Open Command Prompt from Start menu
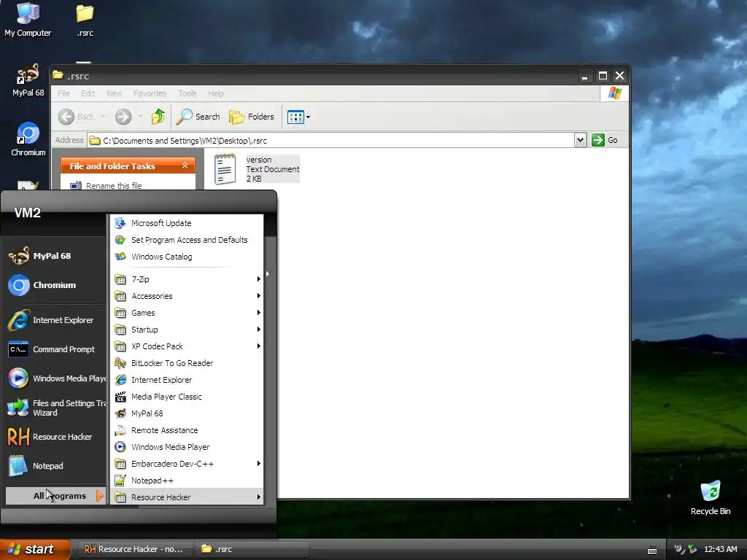This screenshot has width=747, height=560. pos(55,349)
